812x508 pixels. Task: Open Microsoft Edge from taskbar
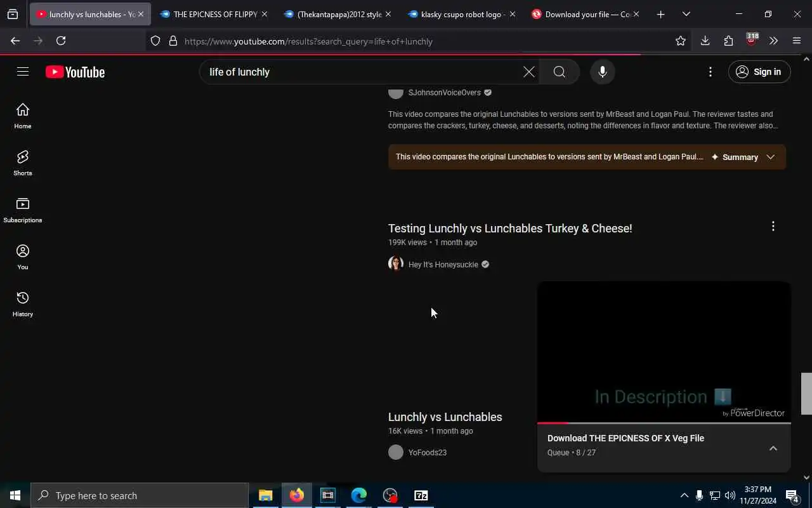tap(359, 495)
